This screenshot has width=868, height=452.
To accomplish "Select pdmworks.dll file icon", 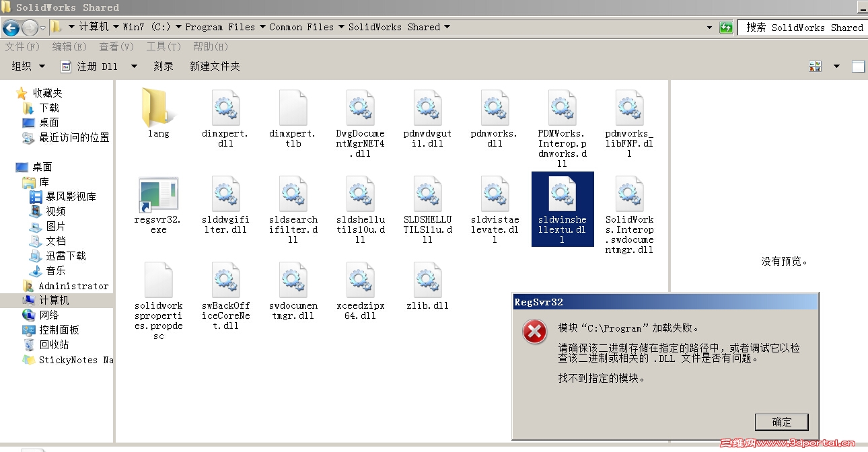I will (495, 107).
